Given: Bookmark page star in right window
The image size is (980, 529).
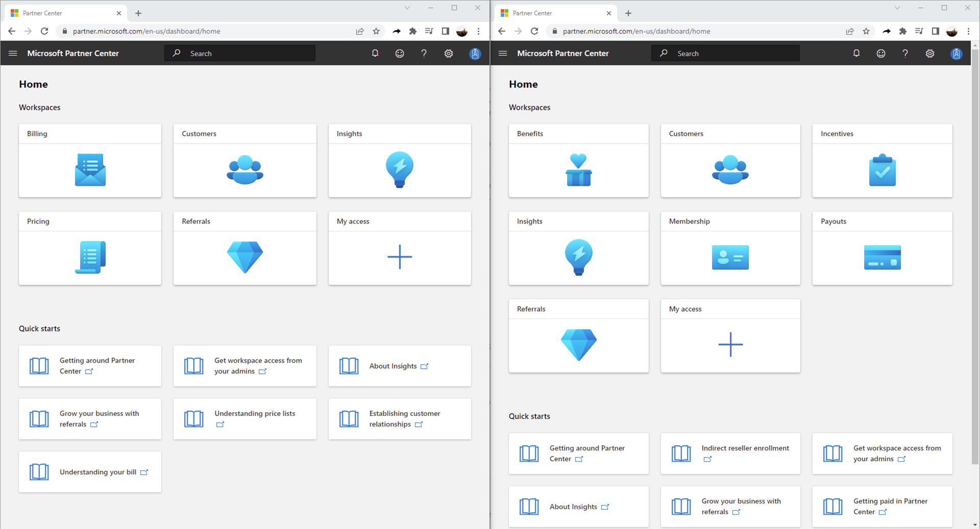Looking at the screenshot, I should 866,31.
